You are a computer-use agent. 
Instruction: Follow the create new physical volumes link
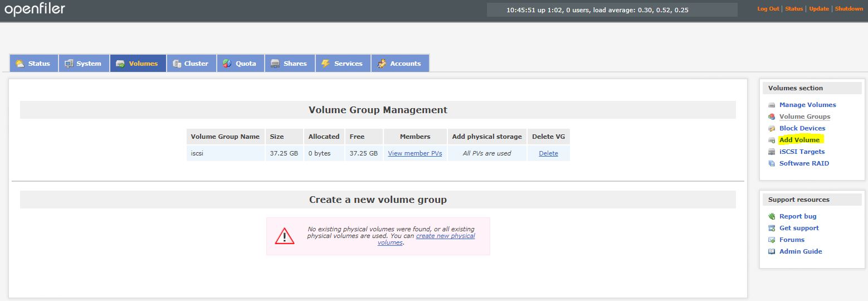point(445,236)
